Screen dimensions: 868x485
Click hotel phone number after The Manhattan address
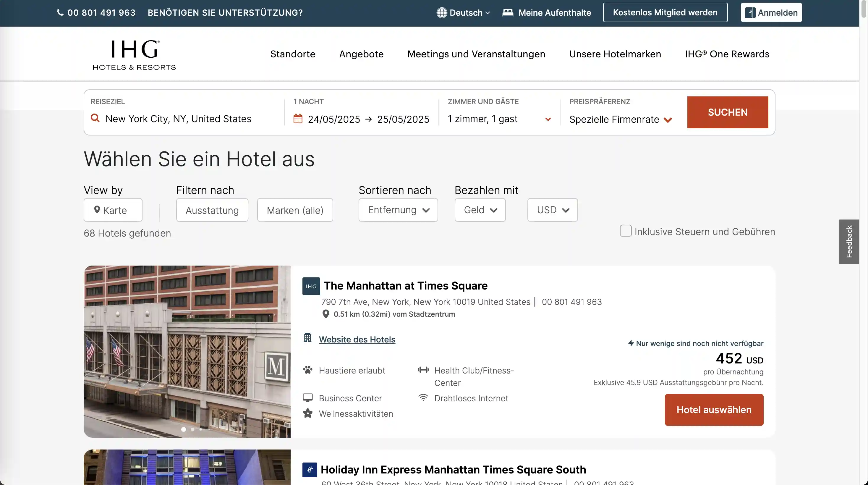pos(571,302)
